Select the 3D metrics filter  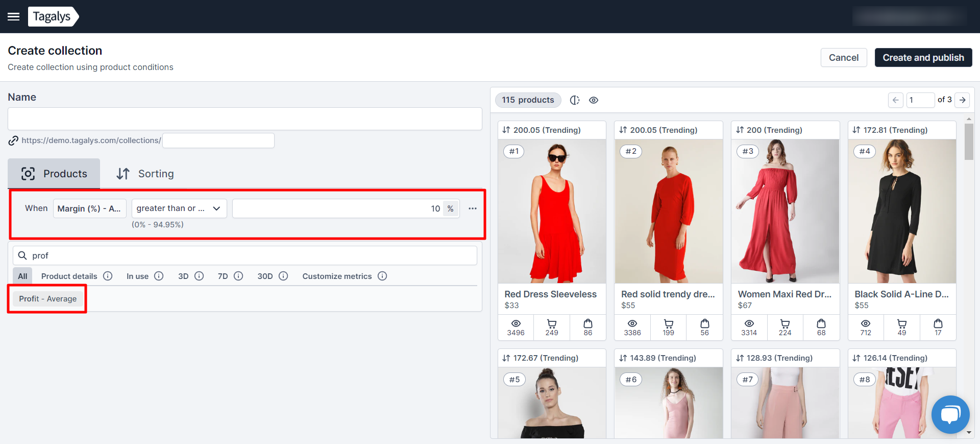pos(183,276)
